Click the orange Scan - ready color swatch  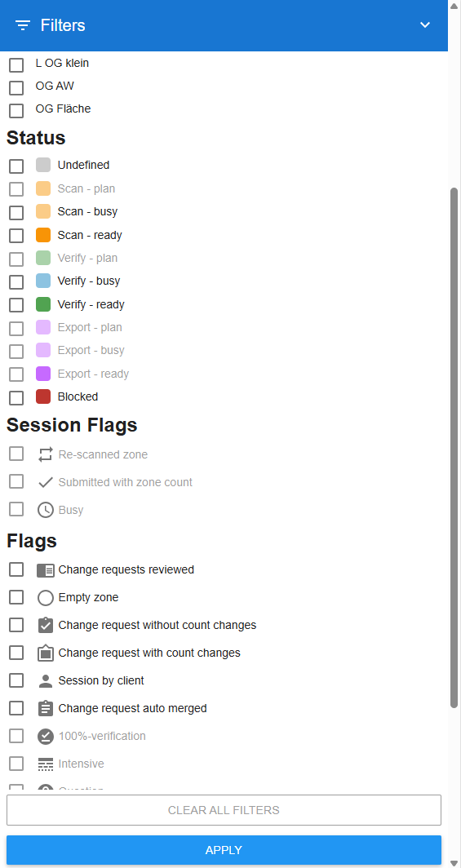tap(43, 235)
